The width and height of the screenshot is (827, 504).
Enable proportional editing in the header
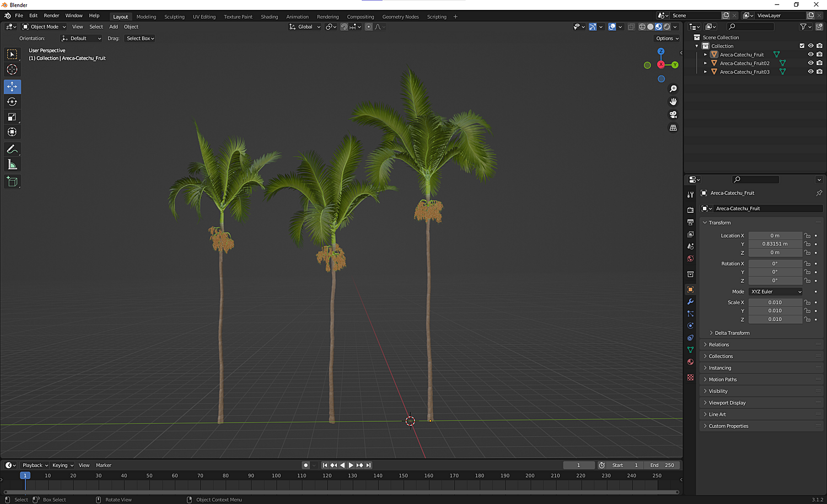369,27
